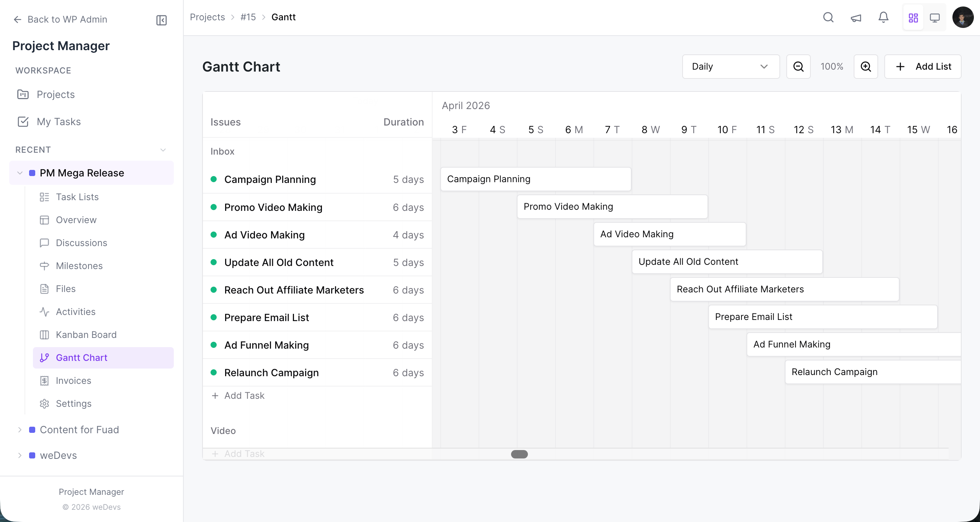Toggle the Relaunch Campaign status dot
The height and width of the screenshot is (522, 980).
(x=214, y=372)
